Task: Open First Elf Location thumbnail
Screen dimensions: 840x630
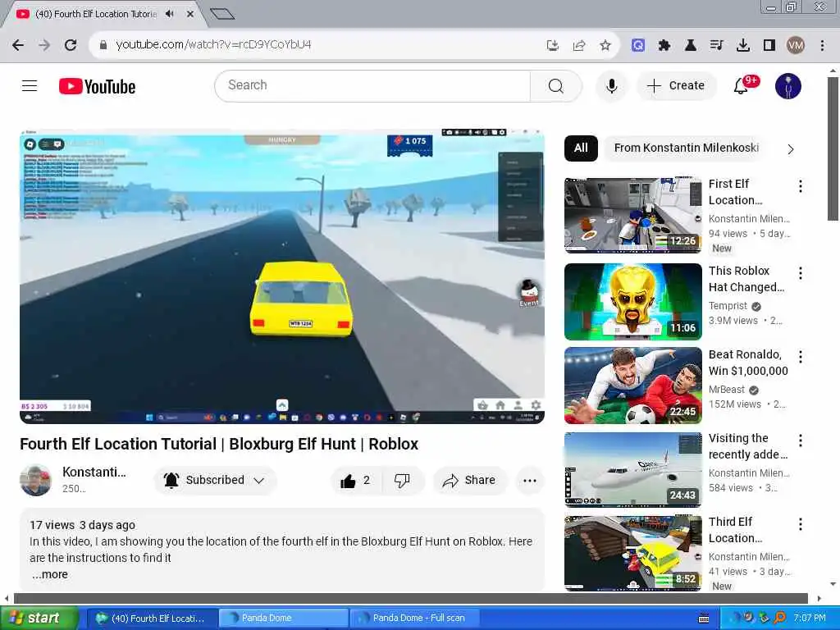Action: pyautogui.click(x=632, y=216)
